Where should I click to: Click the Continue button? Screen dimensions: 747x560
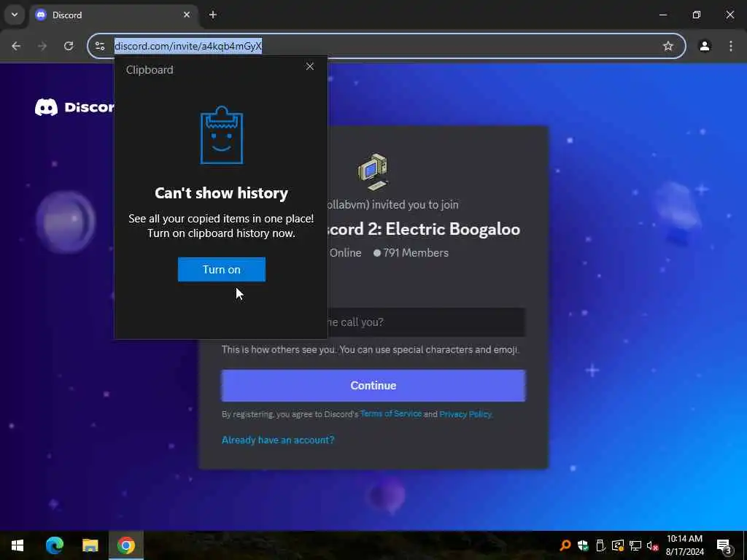coord(373,386)
